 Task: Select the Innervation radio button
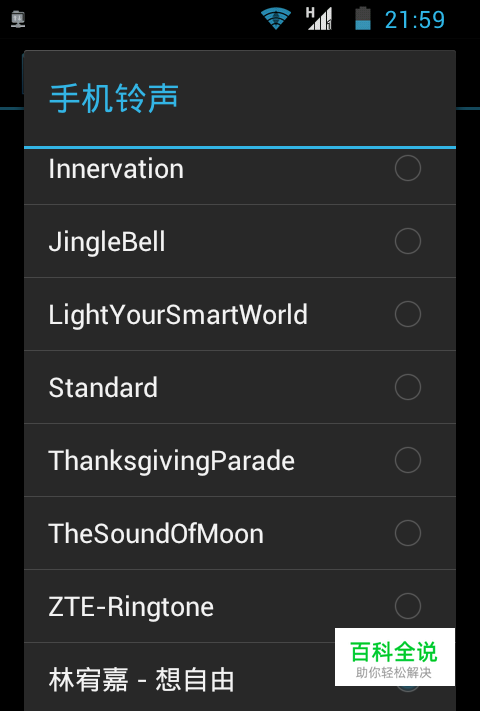coord(408,168)
